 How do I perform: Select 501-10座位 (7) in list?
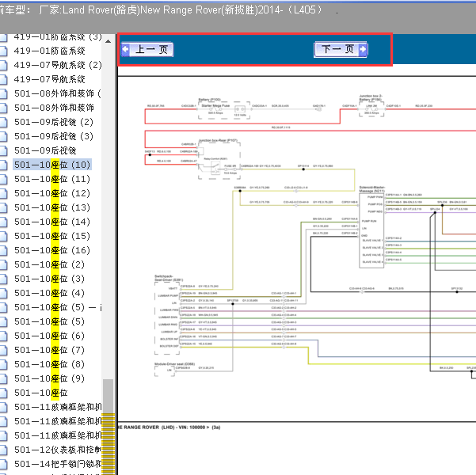point(49,351)
